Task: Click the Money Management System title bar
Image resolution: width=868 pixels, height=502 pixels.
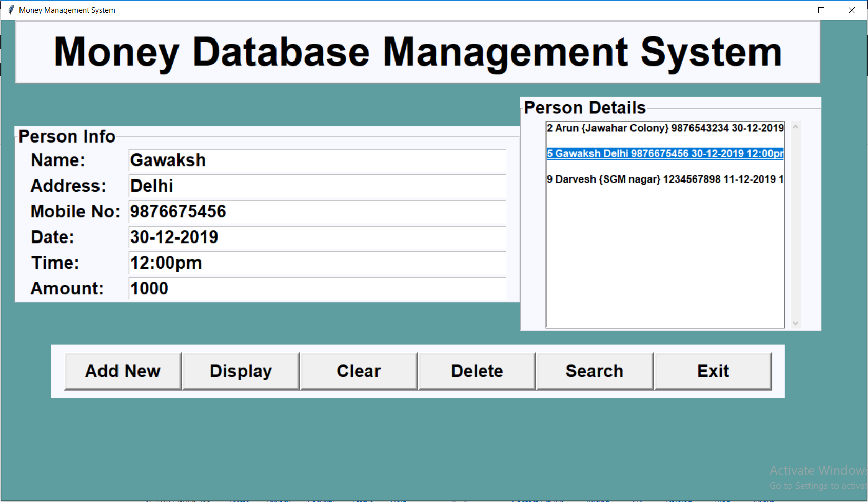Action: (x=359, y=10)
